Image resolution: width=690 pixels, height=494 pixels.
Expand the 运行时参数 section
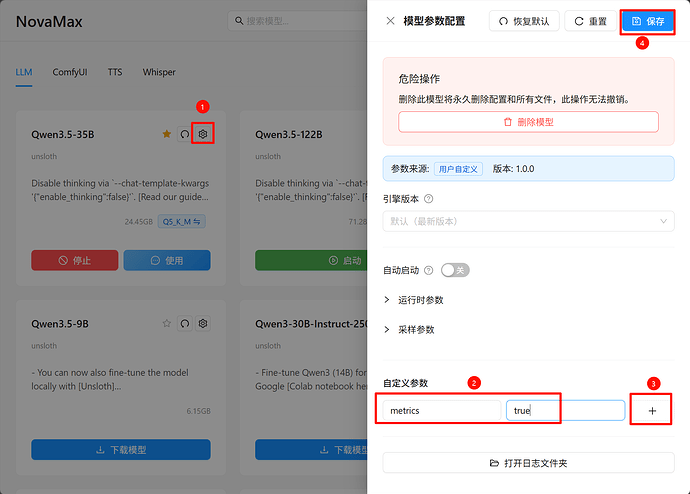(414, 300)
